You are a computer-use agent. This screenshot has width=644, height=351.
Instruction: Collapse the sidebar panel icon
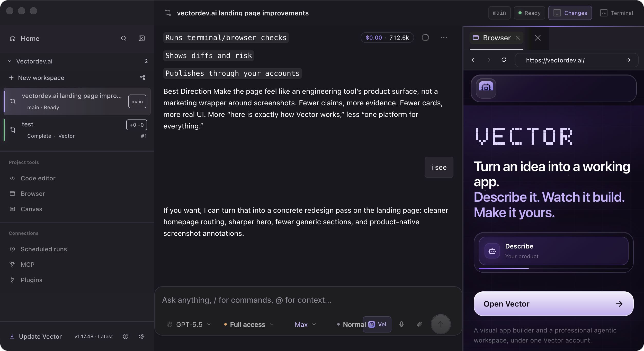142,39
